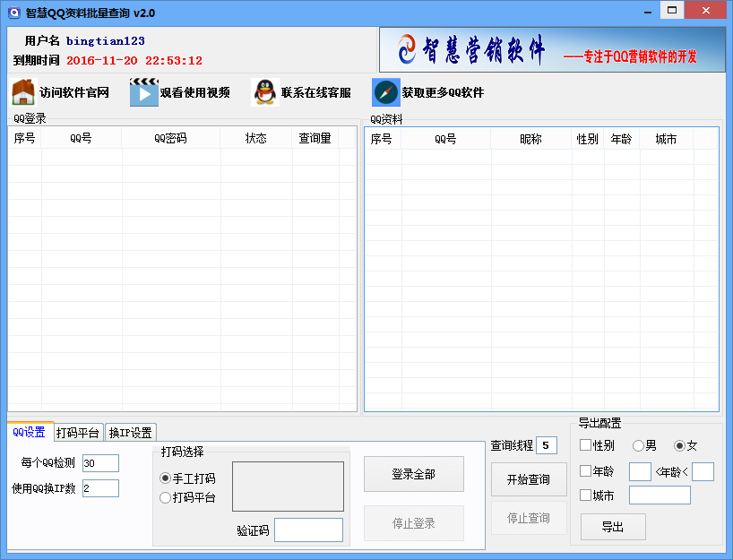
Task: Click the video clapper play icon
Action: pyautogui.click(x=143, y=92)
